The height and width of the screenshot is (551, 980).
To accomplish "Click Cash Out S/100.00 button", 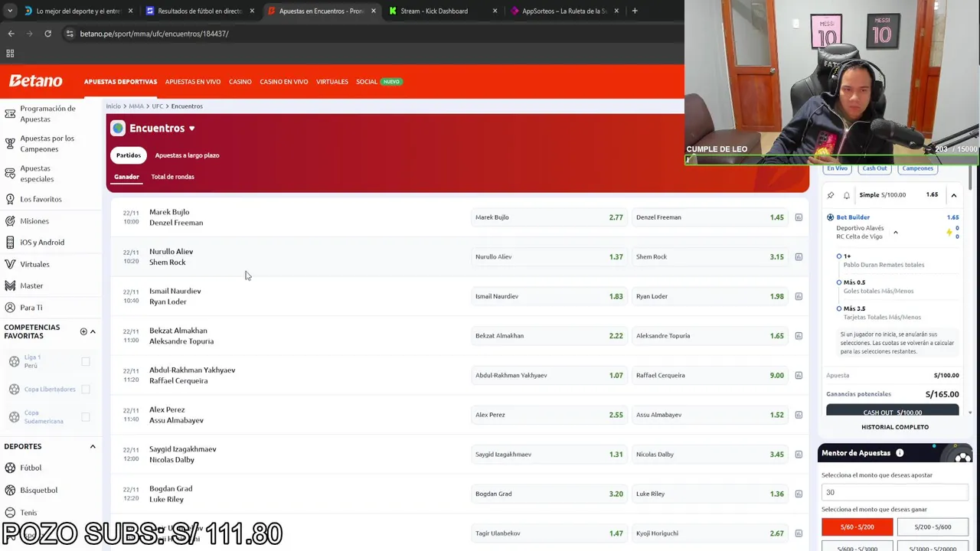I will pyautogui.click(x=892, y=412).
